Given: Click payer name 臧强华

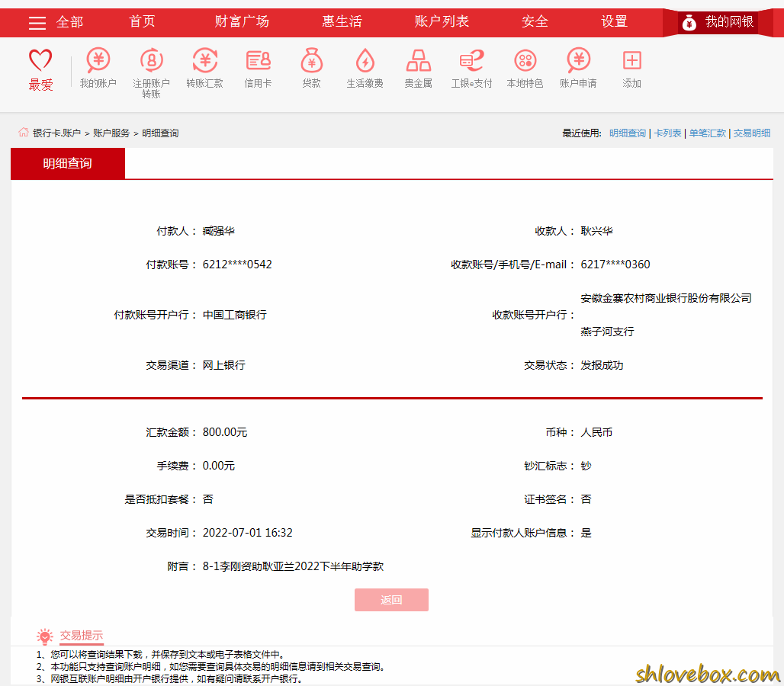Looking at the screenshot, I should 219,231.
